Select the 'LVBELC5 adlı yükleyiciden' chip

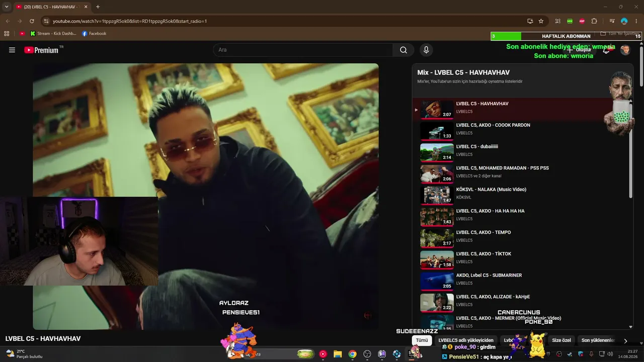coord(466,340)
